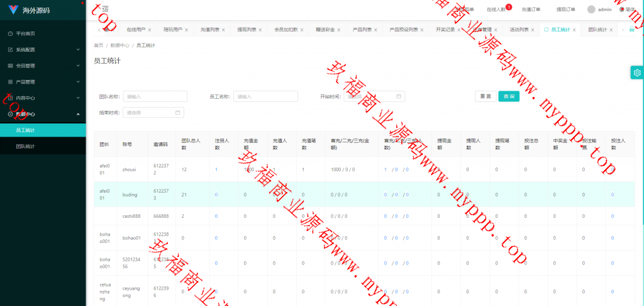Close the 活动列表 tab
This screenshot has width=644, height=306.
pyautogui.click(x=532, y=30)
